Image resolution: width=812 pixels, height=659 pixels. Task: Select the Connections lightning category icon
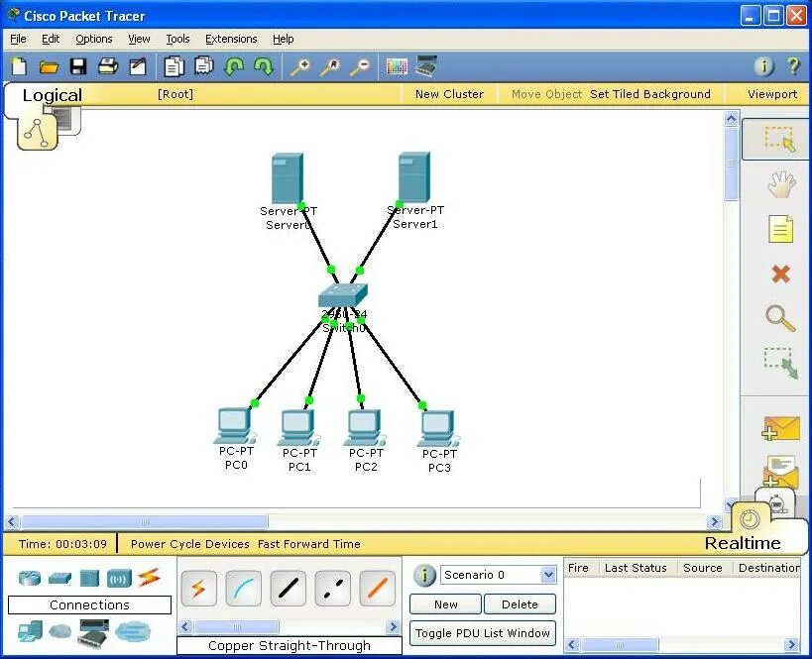(149, 577)
